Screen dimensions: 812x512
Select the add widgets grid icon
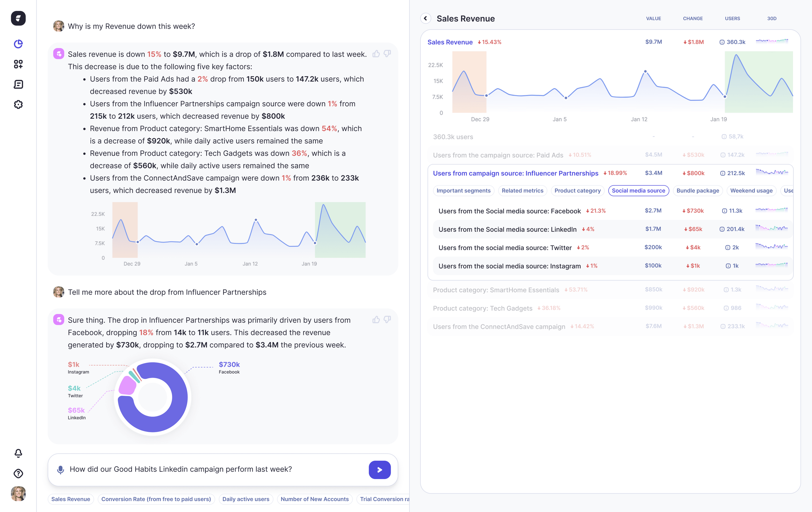click(x=19, y=64)
